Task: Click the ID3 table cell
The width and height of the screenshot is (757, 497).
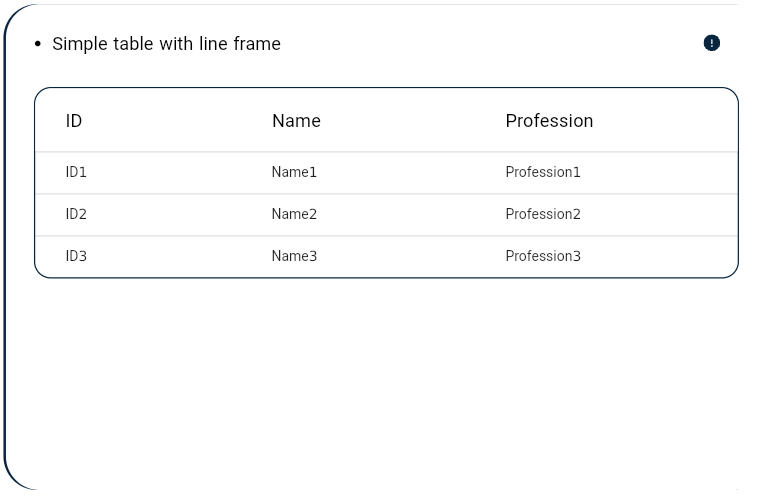Action: 76,256
